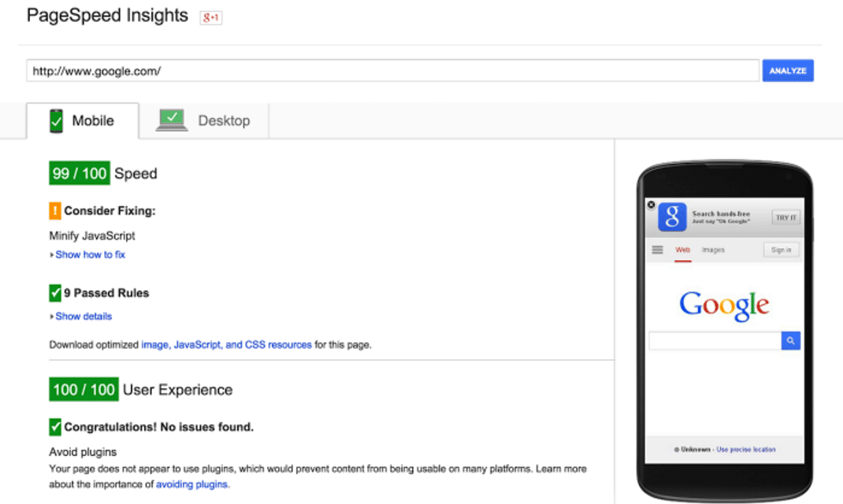Screen dimensions: 843x504
Task: Click the orange Consider Fixing warning icon
Action: [54, 211]
